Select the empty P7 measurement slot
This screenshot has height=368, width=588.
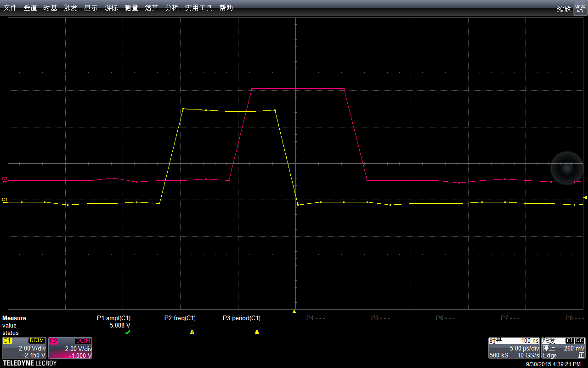(x=510, y=318)
